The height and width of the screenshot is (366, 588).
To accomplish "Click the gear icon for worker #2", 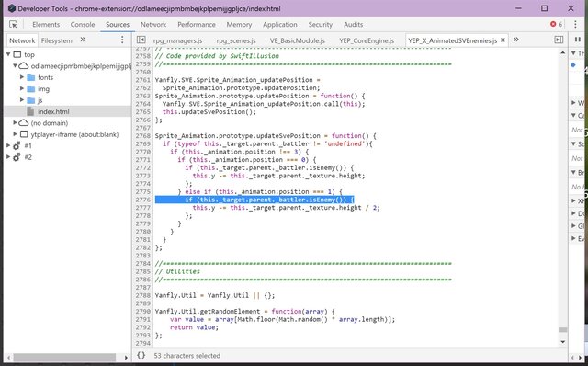I will [x=17, y=157].
